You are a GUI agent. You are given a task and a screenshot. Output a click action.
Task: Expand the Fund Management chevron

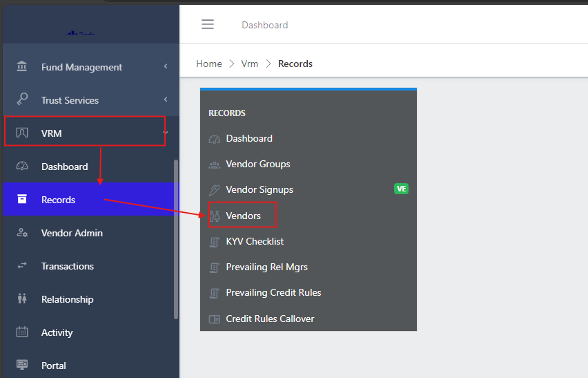tap(166, 66)
